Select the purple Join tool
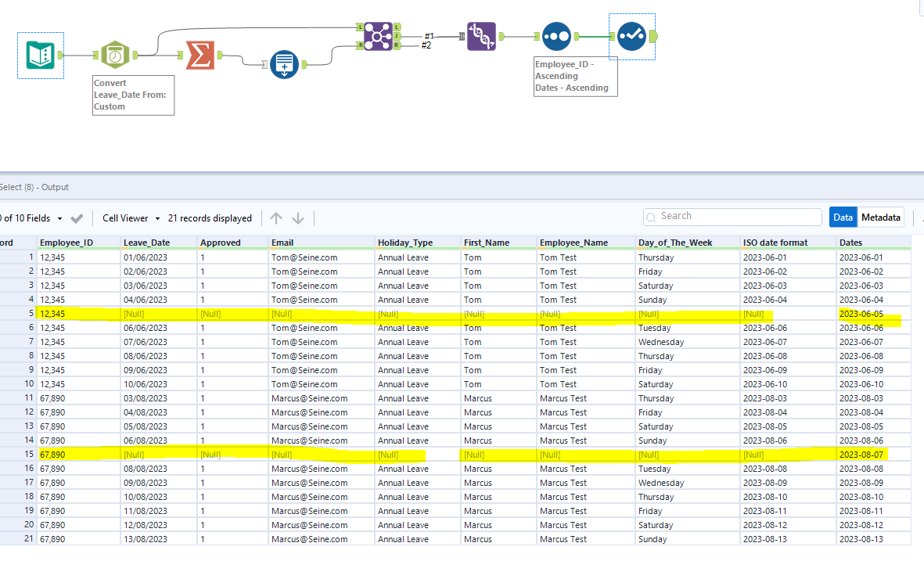 coord(379,36)
